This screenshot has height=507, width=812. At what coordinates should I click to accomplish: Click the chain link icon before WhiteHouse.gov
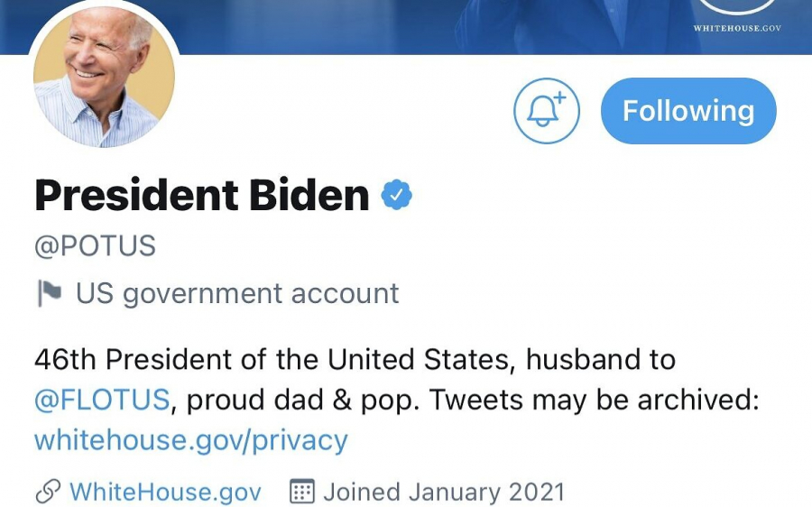(x=47, y=492)
